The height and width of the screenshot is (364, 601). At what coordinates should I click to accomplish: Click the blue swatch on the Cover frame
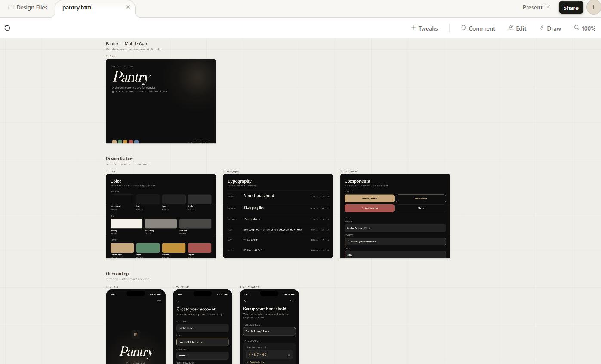pyautogui.click(x=136, y=141)
